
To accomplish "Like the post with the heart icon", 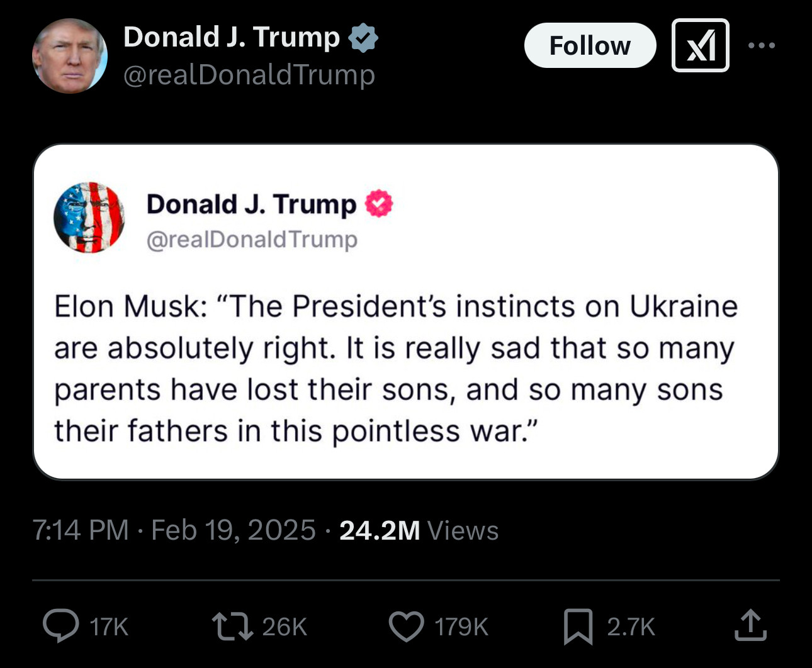I will [x=406, y=626].
